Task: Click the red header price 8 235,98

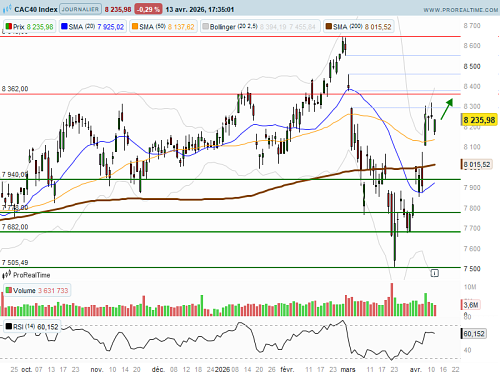Action: 118,9
